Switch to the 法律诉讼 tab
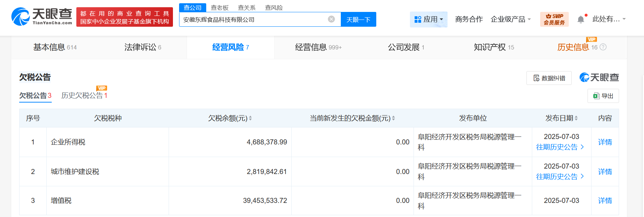This screenshot has width=644, height=217. tap(143, 47)
